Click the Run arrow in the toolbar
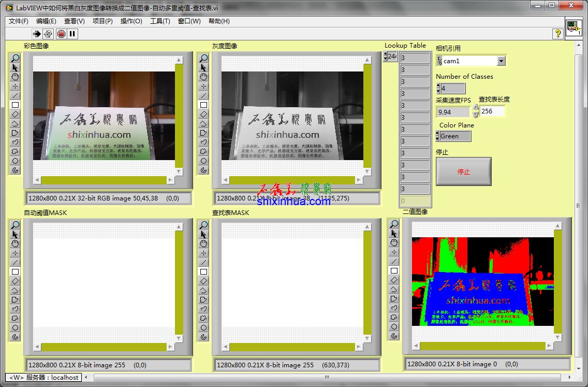 point(37,34)
